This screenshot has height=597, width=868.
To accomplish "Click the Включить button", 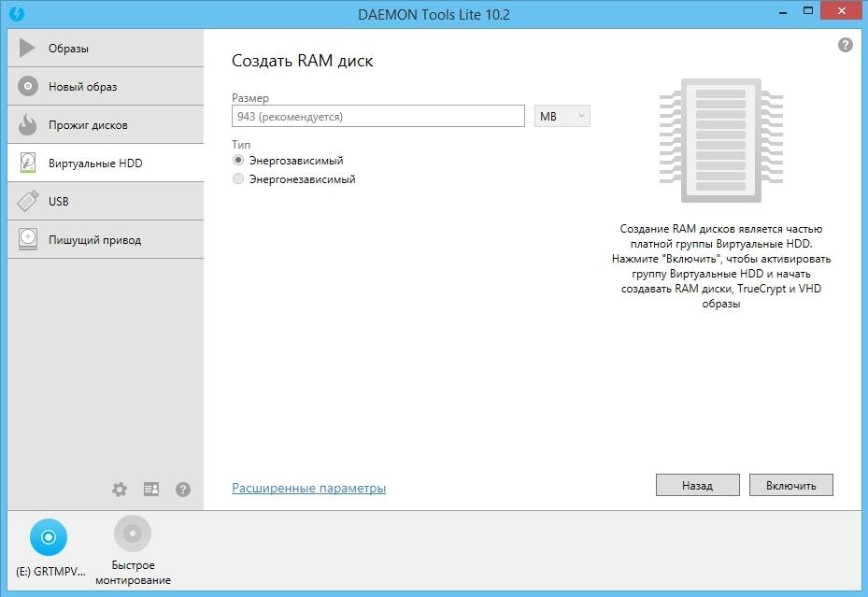I will [791, 485].
